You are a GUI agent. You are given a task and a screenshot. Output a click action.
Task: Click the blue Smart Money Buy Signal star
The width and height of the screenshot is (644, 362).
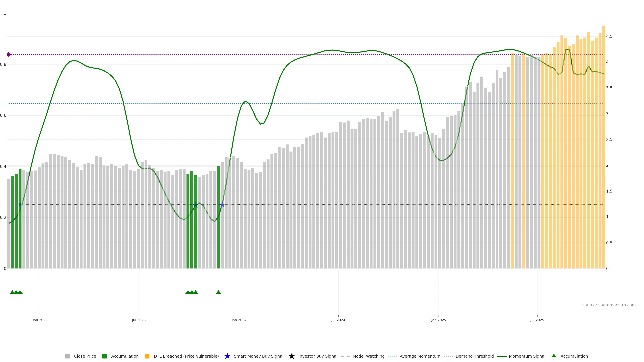pyautogui.click(x=227, y=356)
